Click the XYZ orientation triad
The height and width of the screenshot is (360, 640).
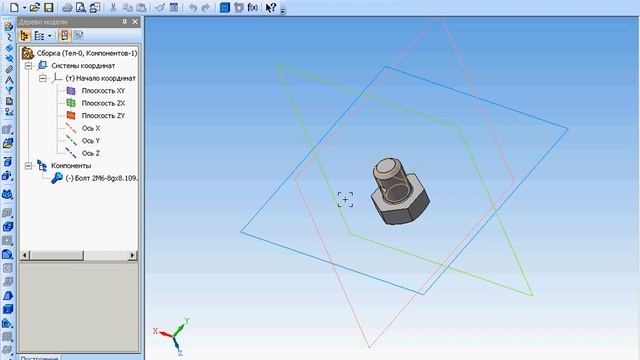click(x=172, y=336)
